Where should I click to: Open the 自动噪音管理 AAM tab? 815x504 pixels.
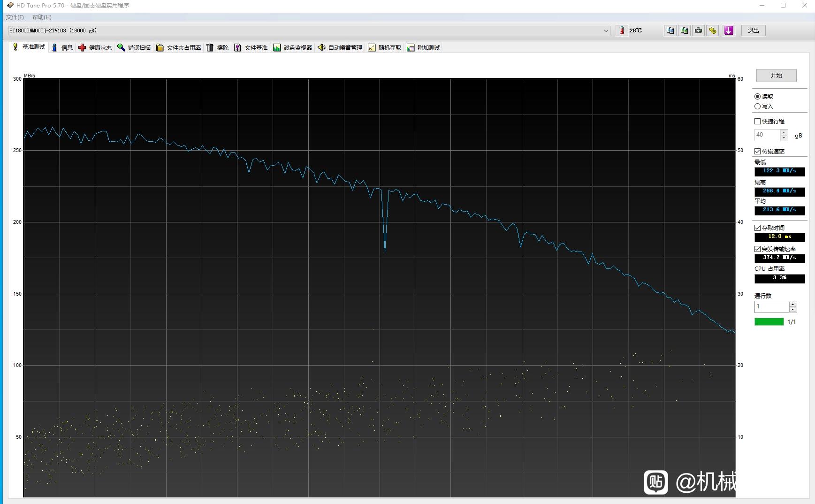coord(340,47)
